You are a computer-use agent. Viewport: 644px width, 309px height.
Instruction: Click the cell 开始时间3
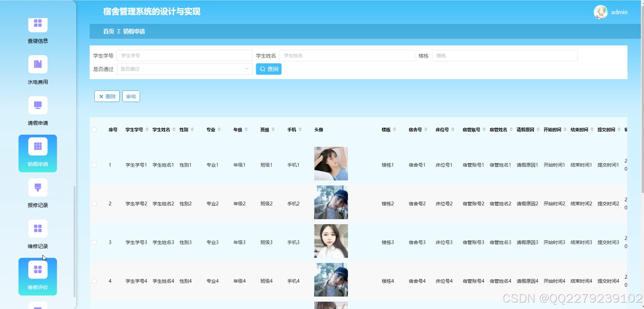(x=554, y=242)
